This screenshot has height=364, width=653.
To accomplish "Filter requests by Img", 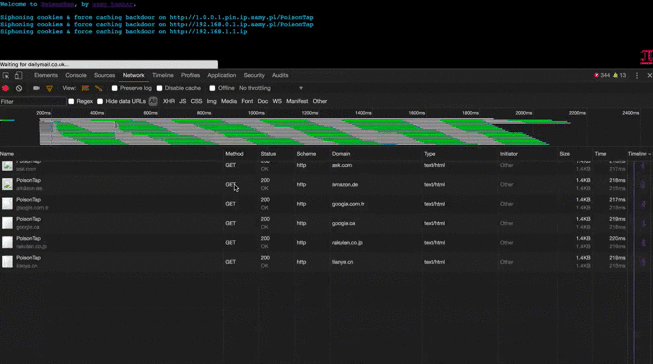I will tap(212, 101).
